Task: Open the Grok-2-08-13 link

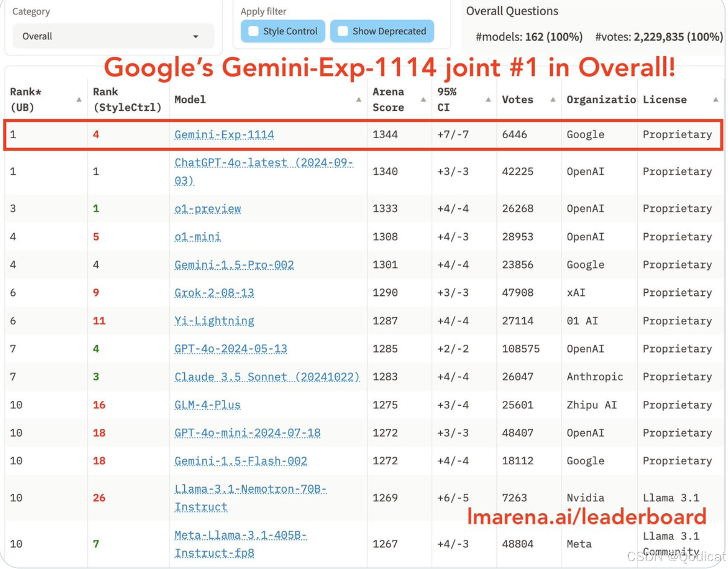Action: pos(214,293)
